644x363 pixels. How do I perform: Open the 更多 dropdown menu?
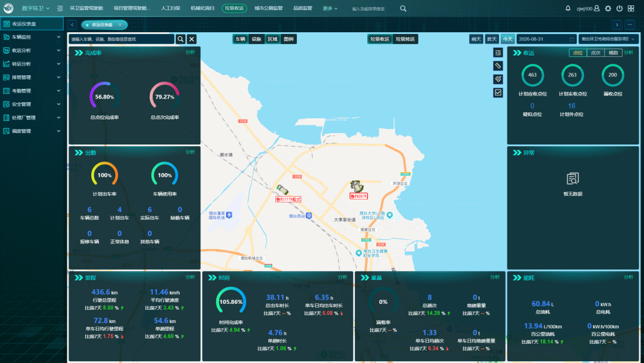click(x=330, y=8)
